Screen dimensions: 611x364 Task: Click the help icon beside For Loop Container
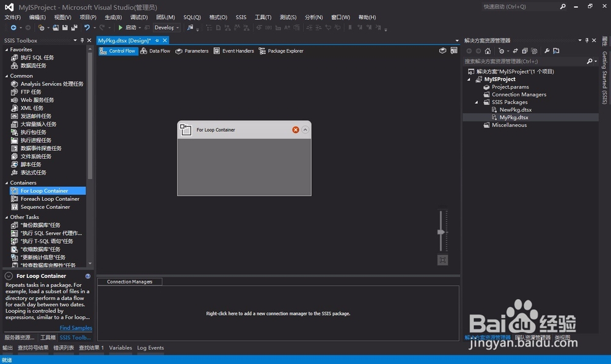(87, 276)
